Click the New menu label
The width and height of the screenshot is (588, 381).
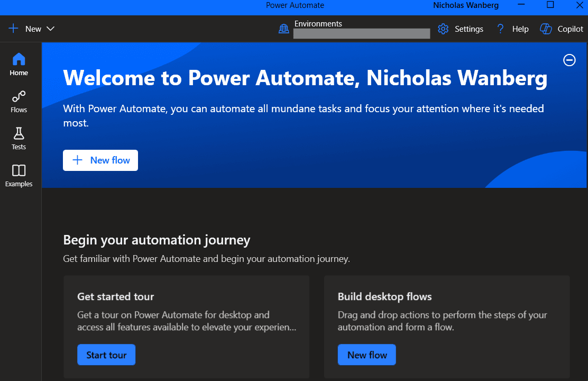tap(33, 29)
